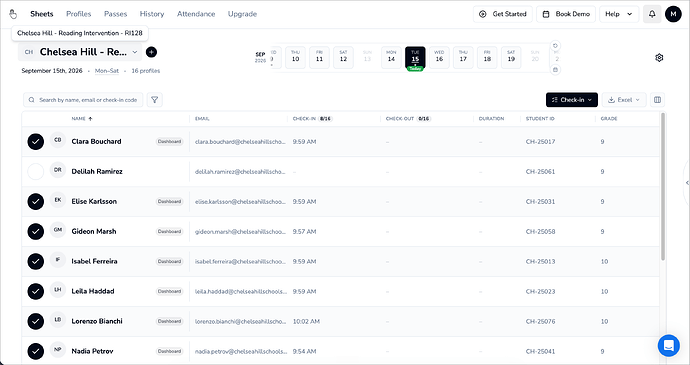Image resolution: width=690 pixels, height=365 pixels.
Task: Click the CH sheet badge icon
Action: 29,52
